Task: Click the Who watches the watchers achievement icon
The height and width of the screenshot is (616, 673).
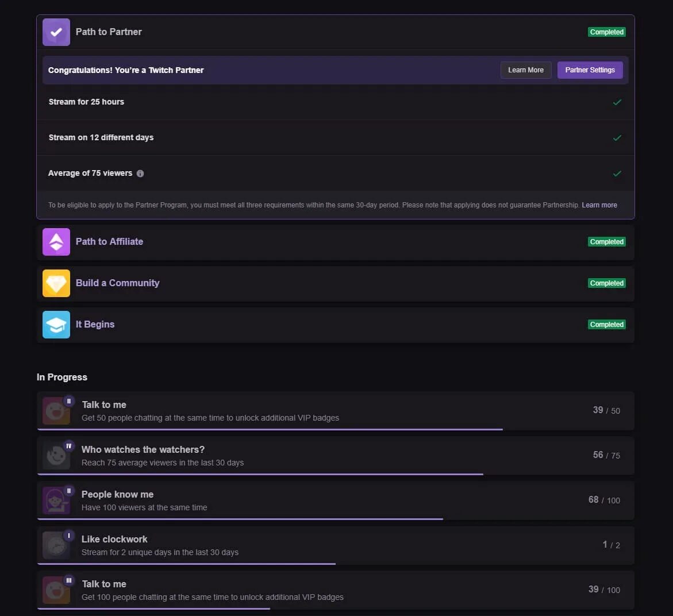Action: pos(56,456)
